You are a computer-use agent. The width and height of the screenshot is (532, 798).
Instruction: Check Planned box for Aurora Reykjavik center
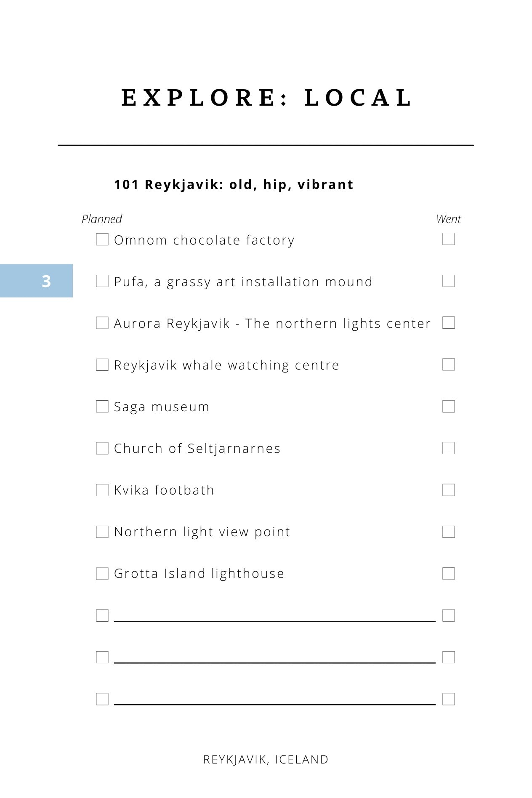coord(102,323)
